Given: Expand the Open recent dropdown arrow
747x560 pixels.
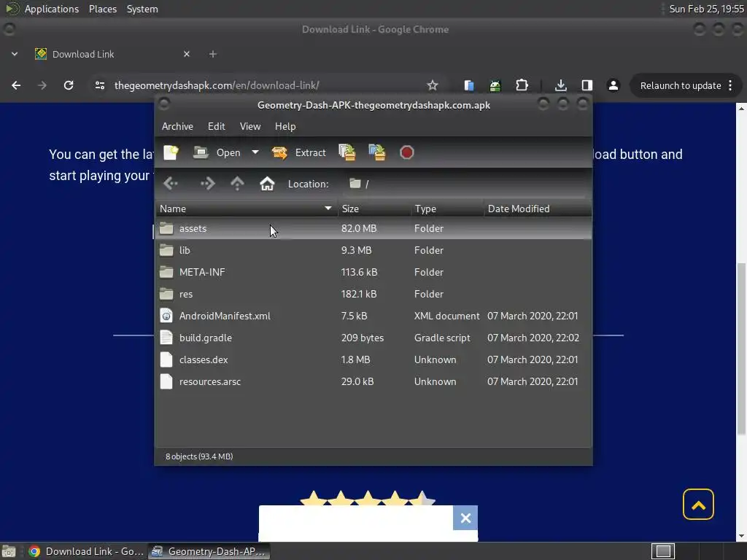Looking at the screenshot, I should 255,152.
